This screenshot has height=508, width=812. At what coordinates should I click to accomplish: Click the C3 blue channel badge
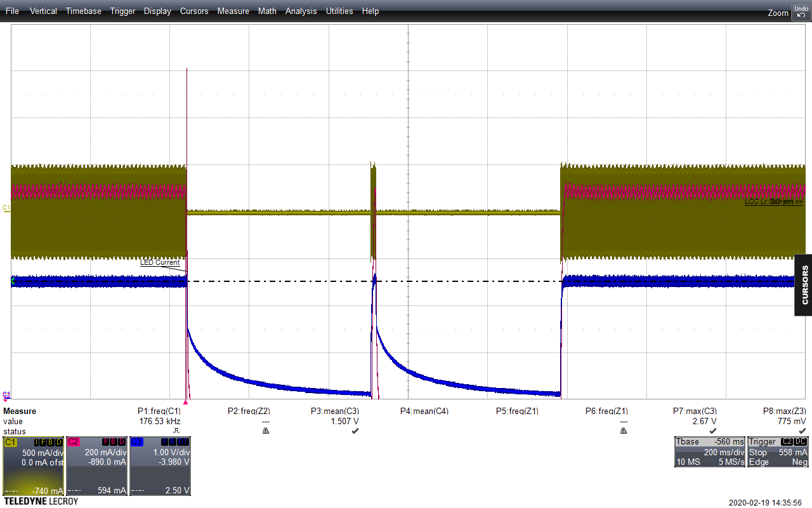[x=138, y=441]
